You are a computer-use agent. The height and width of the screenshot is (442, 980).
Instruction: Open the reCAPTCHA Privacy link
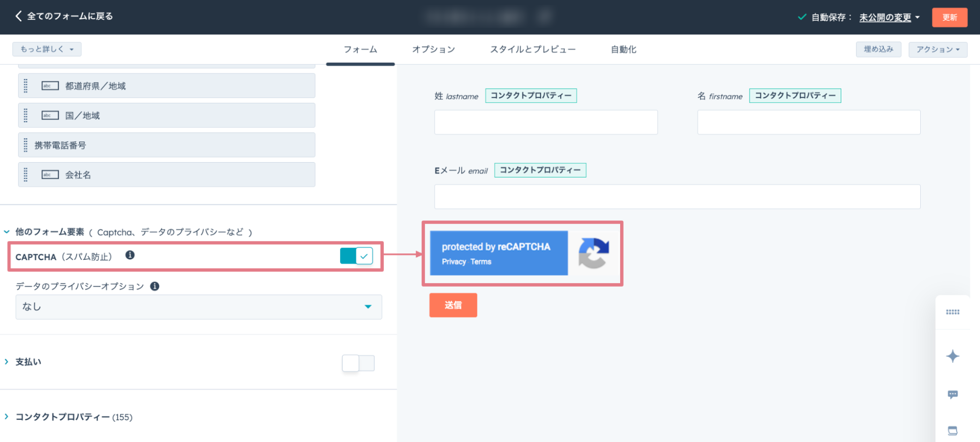click(x=454, y=262)
